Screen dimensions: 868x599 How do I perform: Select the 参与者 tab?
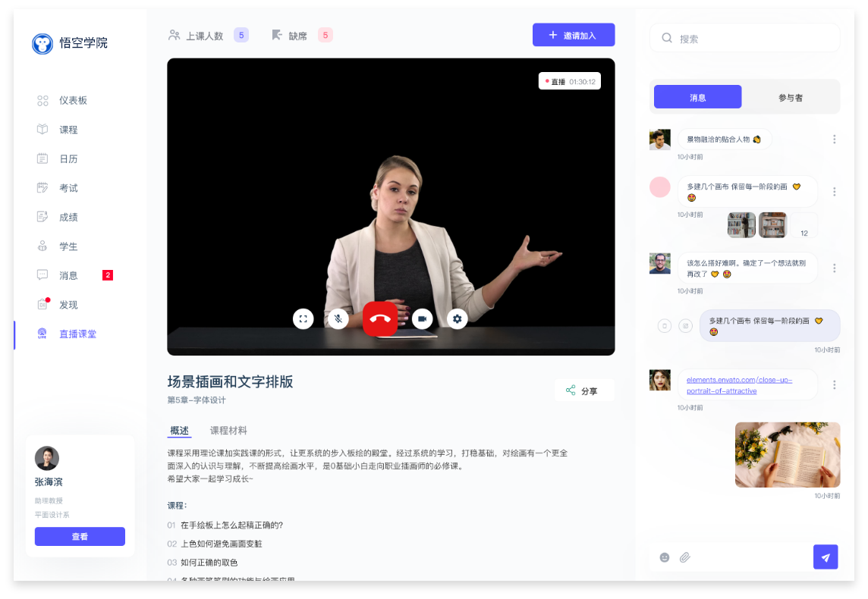[791, 97]
